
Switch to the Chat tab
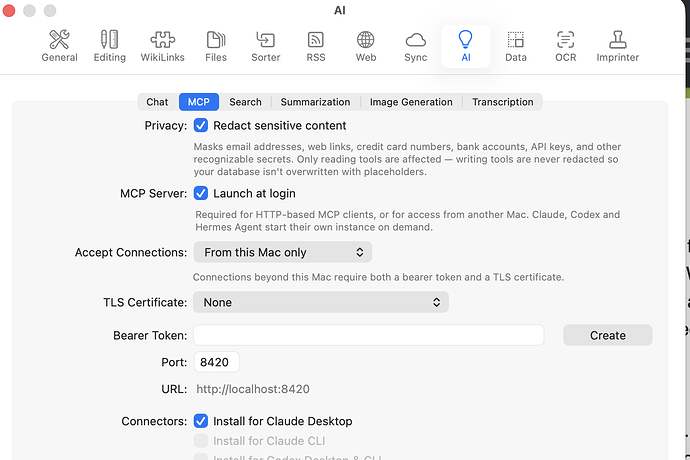[x=157, y=102]
